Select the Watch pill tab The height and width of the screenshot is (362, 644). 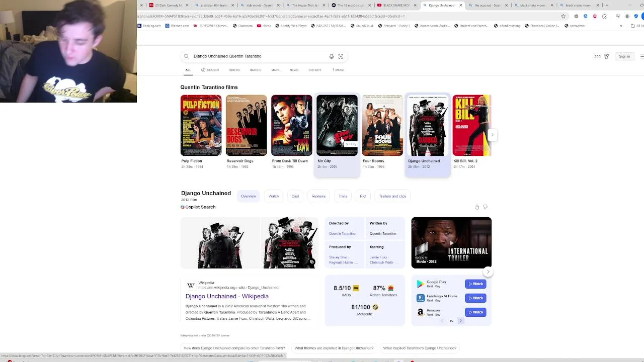click(x=274, y=196)
